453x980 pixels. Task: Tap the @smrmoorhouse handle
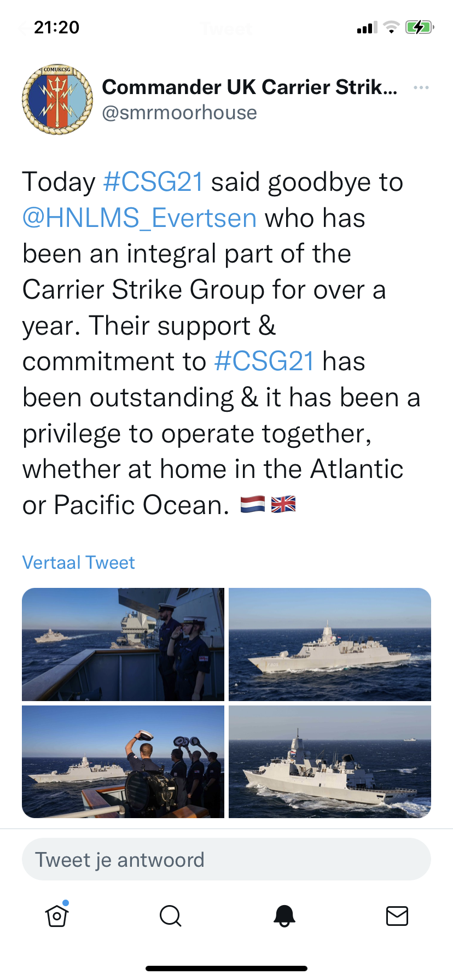point(179,113)
